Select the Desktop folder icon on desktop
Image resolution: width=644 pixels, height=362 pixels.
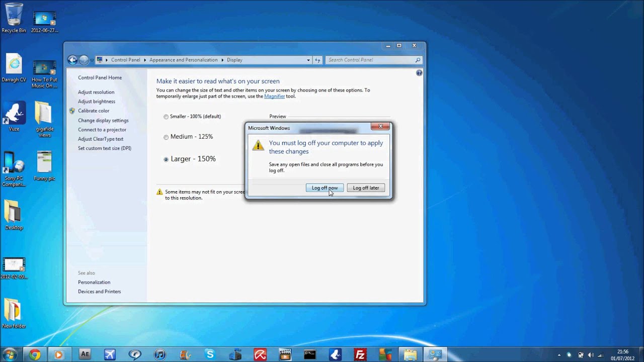(x=14, y=215)
